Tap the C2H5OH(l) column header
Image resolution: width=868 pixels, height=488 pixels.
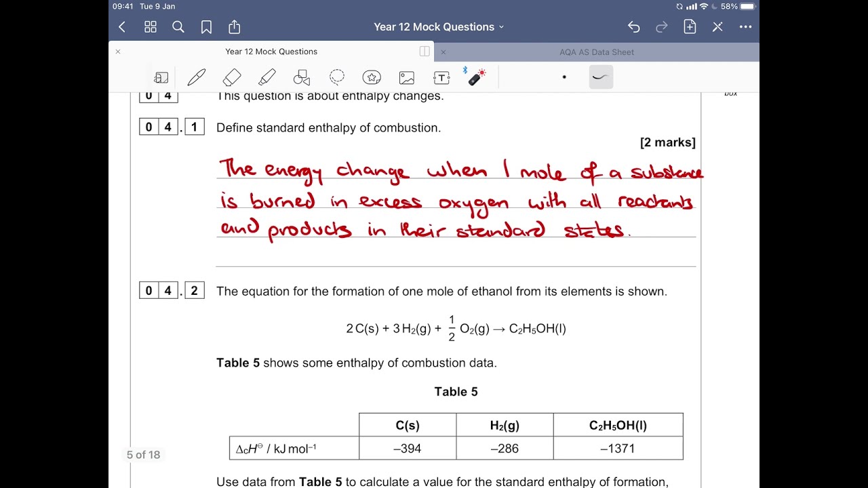tap(618, 426)
